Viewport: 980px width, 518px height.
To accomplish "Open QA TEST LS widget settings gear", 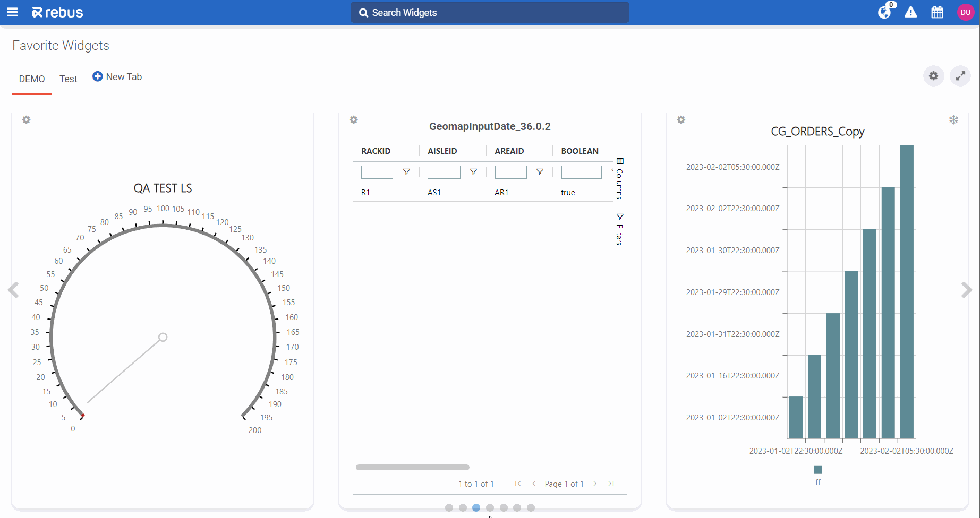I will pyautogui.click(x=27, y=120).
